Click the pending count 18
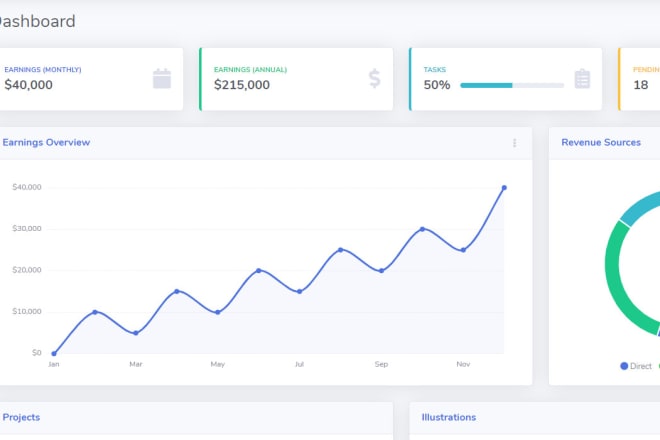This screenshot has height=440, width=660. tap(641, 85)
